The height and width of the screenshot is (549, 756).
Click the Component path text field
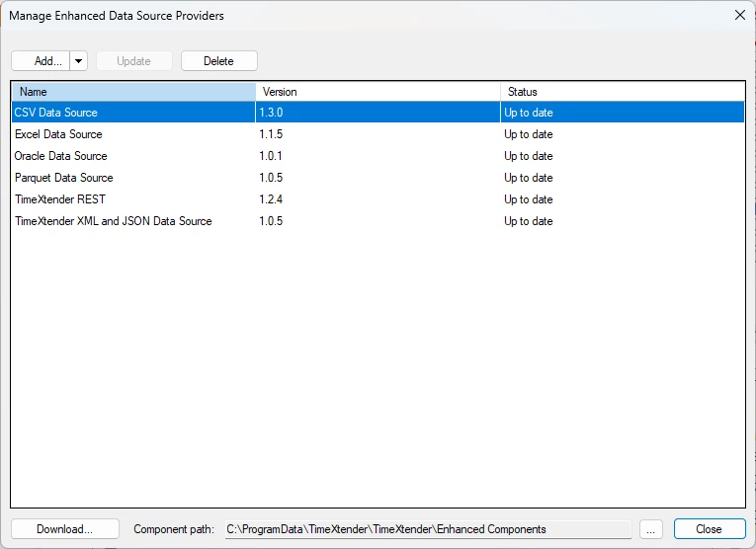[x=428, y=529]
